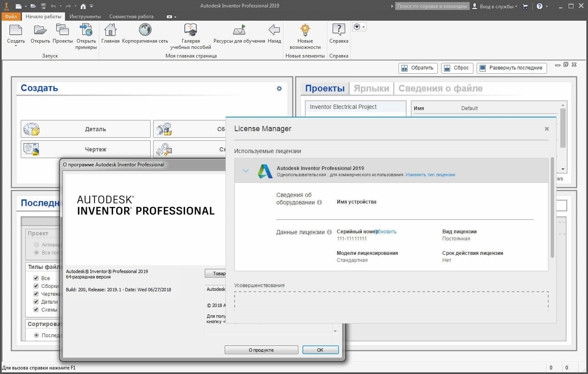Click the Undo arrow in quick access toolbar

click(x=53, y=6)
